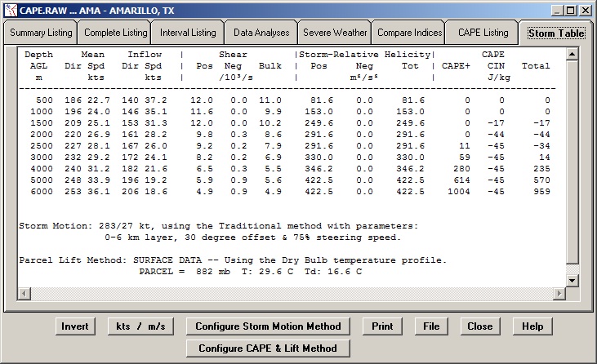
Task: Click the vertical scrollbar up arrow
Action: pos(572,55)
